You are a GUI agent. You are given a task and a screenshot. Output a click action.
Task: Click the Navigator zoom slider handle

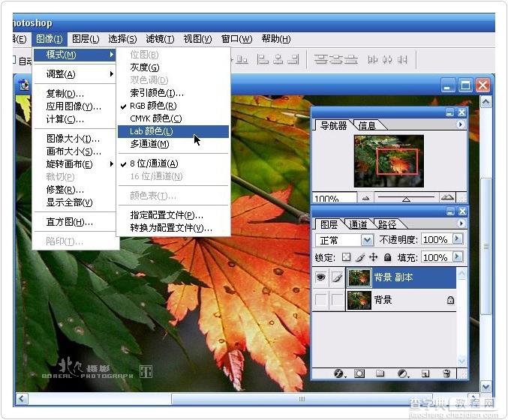406,199
